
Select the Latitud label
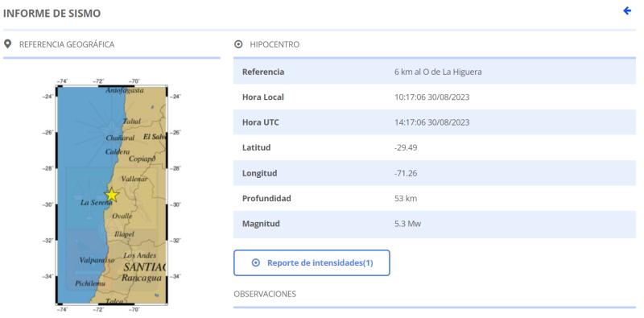click(256, 147)
